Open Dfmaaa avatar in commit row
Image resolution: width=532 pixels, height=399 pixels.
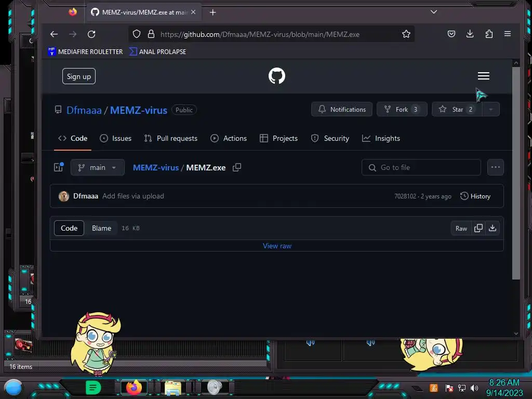point(64,196)
